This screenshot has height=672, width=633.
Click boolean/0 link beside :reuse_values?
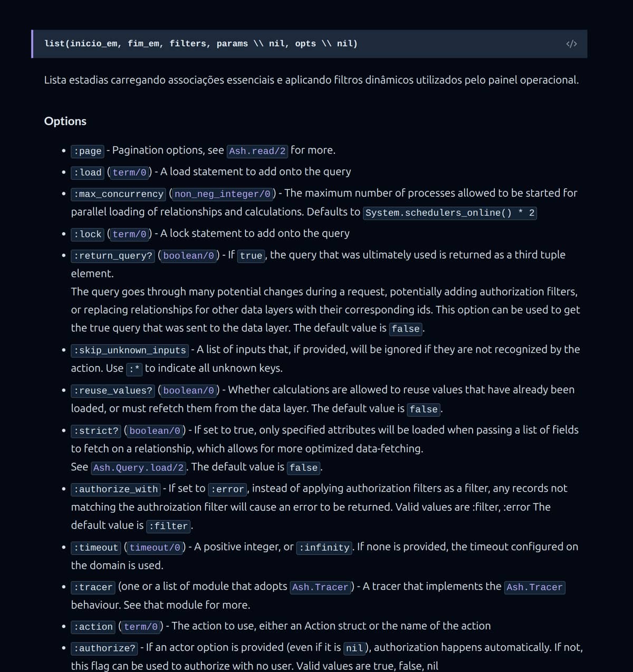[x=188, y=391]
